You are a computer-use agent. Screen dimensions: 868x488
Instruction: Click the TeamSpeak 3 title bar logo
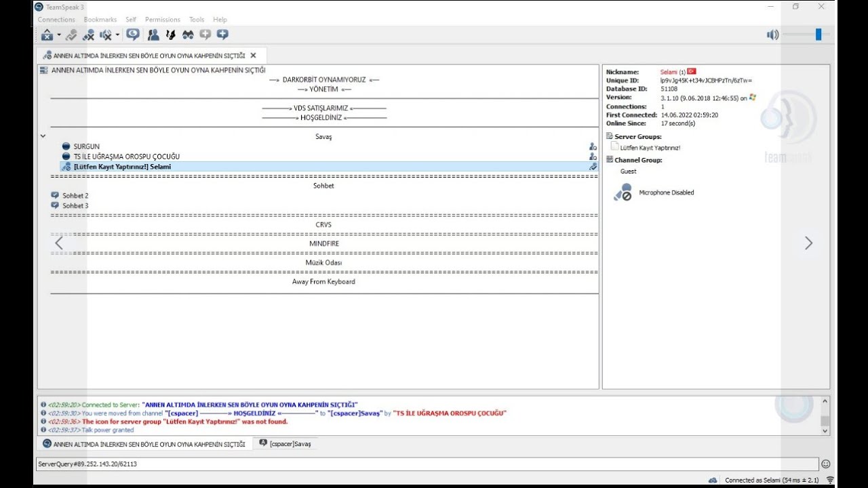pyautogui.click(x=39, y=7)
